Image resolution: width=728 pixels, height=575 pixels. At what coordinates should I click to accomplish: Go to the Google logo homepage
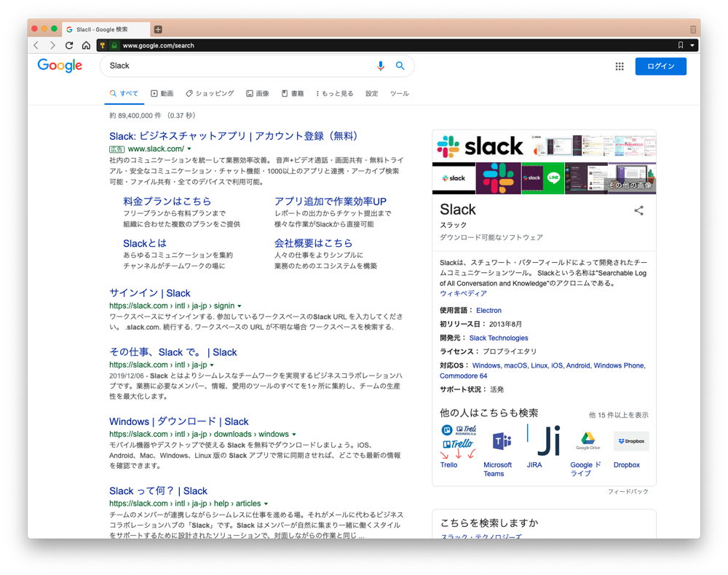coord(60,66)
